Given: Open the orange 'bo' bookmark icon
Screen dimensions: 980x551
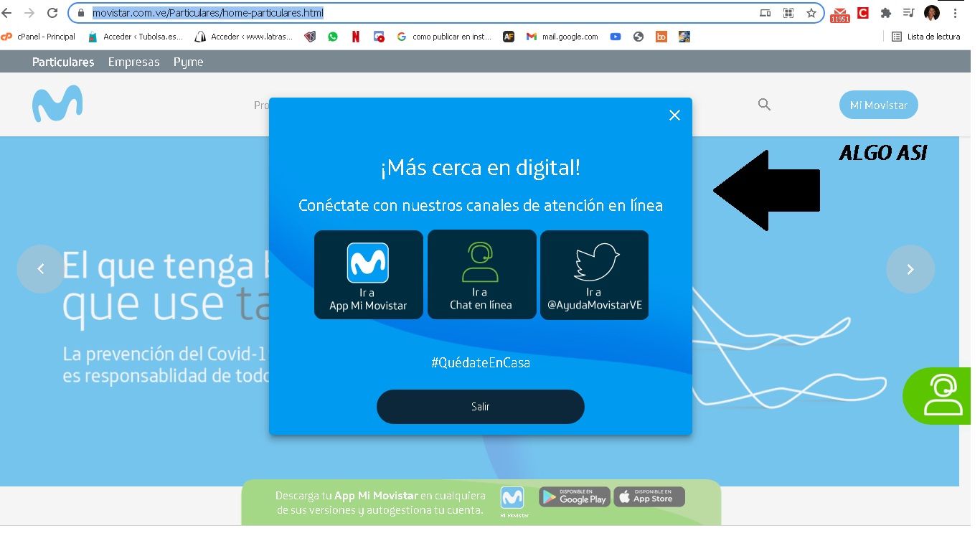Looking at the screenshot, I should pos(661,37).
